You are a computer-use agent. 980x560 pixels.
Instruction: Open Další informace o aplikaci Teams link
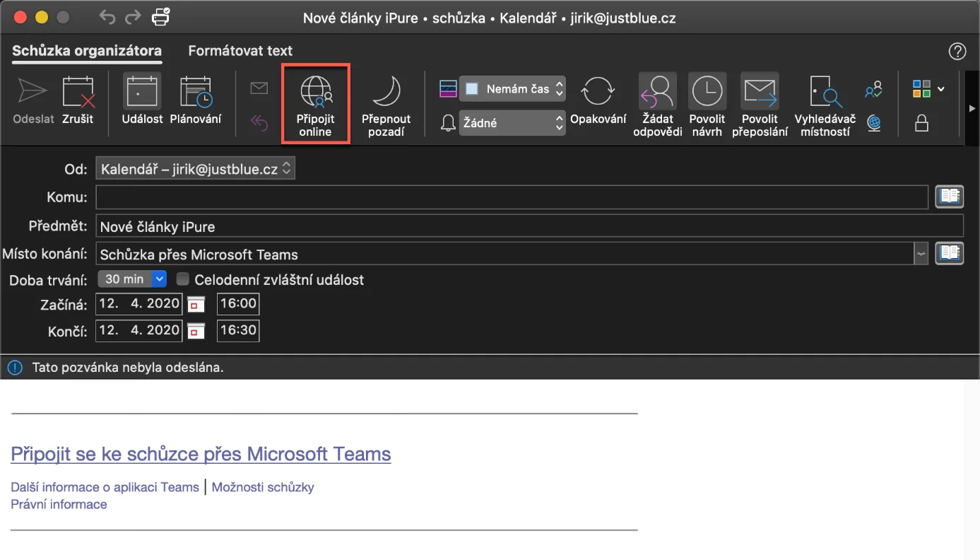coord(105,487)
